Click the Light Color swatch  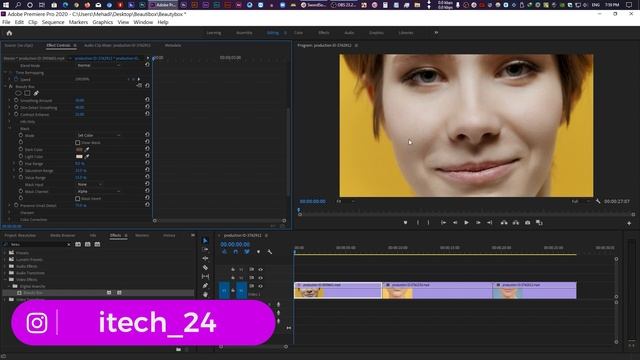[x=79, y=156]
